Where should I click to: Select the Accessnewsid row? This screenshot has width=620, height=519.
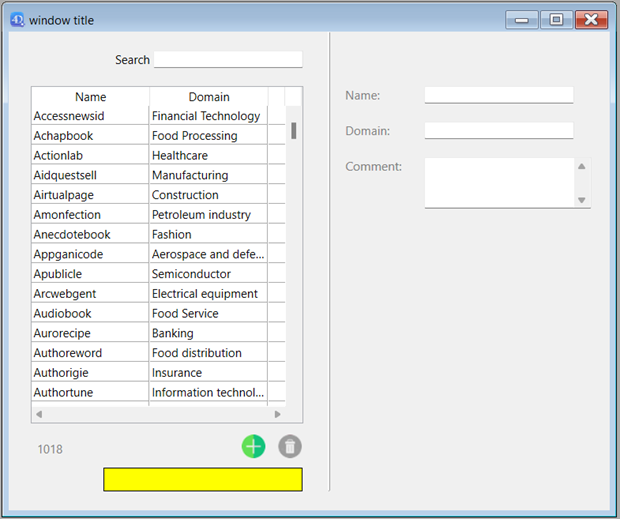point(90,116)
